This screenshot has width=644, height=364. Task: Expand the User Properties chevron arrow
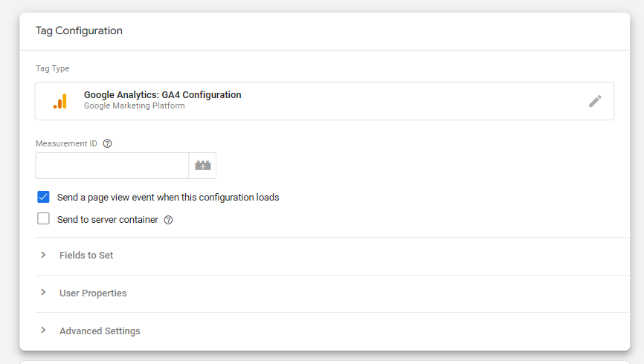pos(43,293)
